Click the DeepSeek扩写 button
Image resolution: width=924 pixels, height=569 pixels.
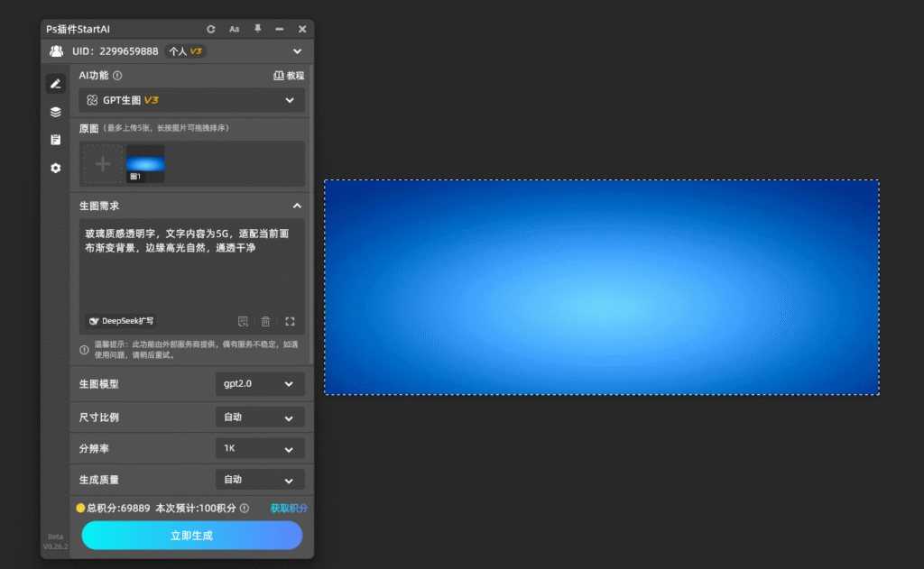click(x=122, y=321)
